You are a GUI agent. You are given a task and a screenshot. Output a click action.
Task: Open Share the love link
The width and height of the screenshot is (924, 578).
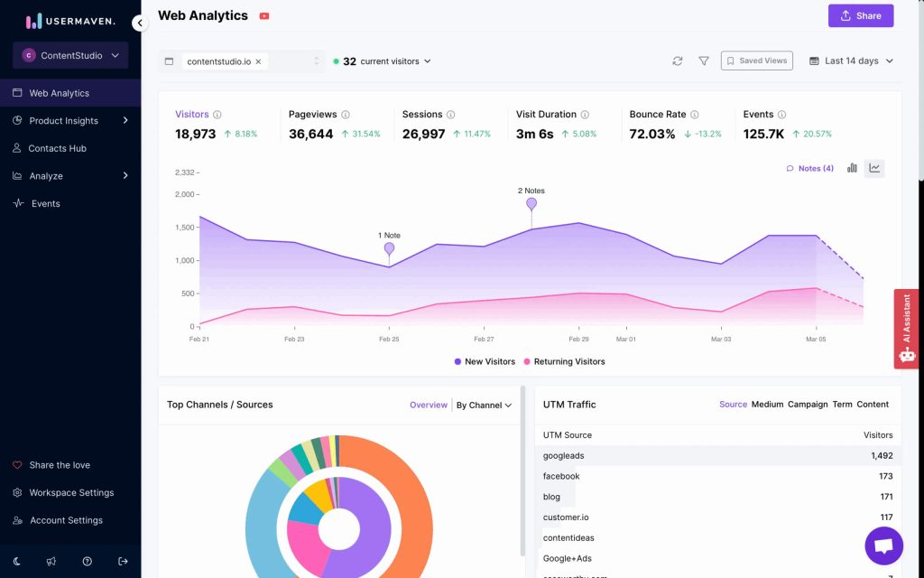click(59, 465)
